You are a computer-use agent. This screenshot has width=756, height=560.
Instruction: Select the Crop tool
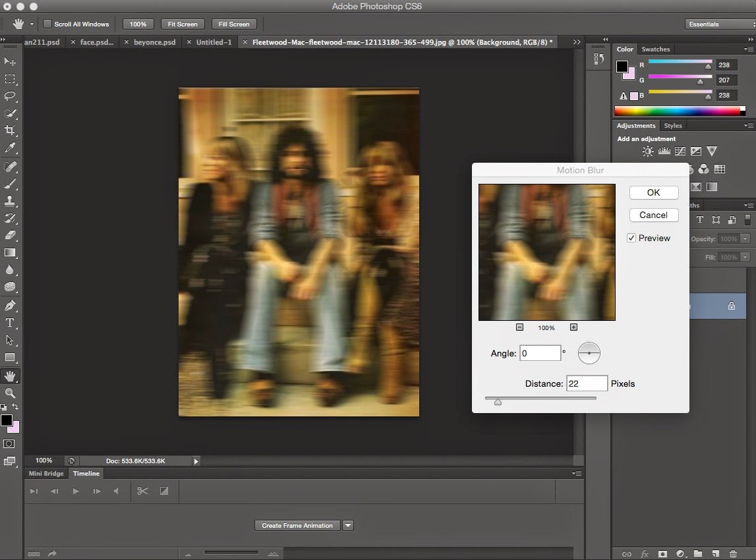tap(10, 130)
